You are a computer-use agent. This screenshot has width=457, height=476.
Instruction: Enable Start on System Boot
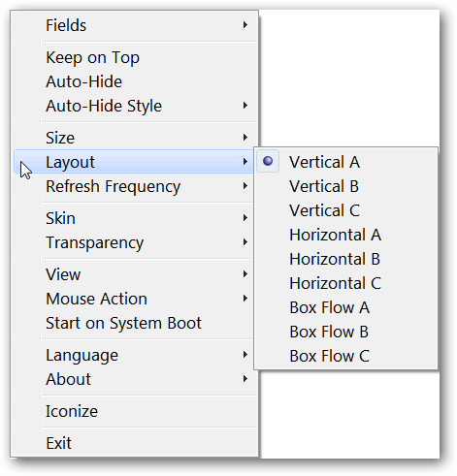pyautogui.click(x=134, y=323)
